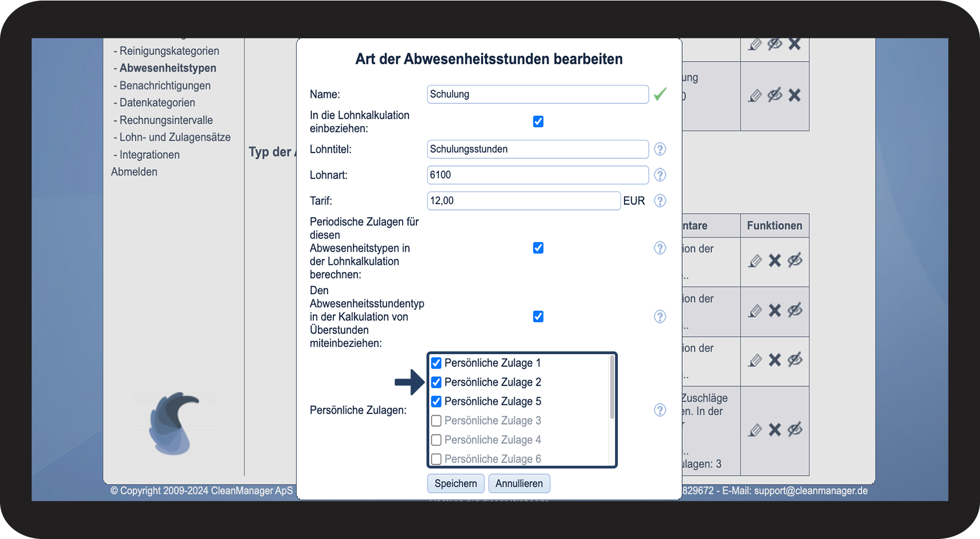Click the Copyright 2009-2024 CleanManager ApS text
Viewport: 980px width, 539px height.
point(201,491)
